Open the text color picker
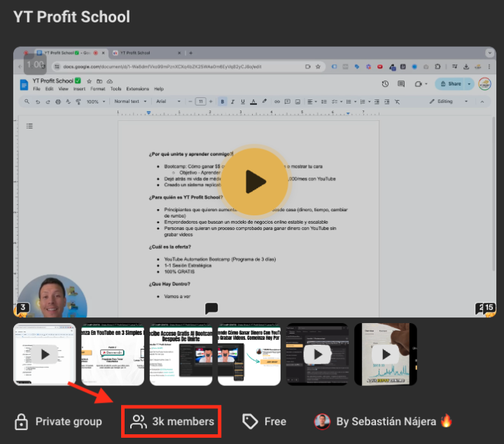This screenshot has height=444, width=504. [x=253, y=101]
